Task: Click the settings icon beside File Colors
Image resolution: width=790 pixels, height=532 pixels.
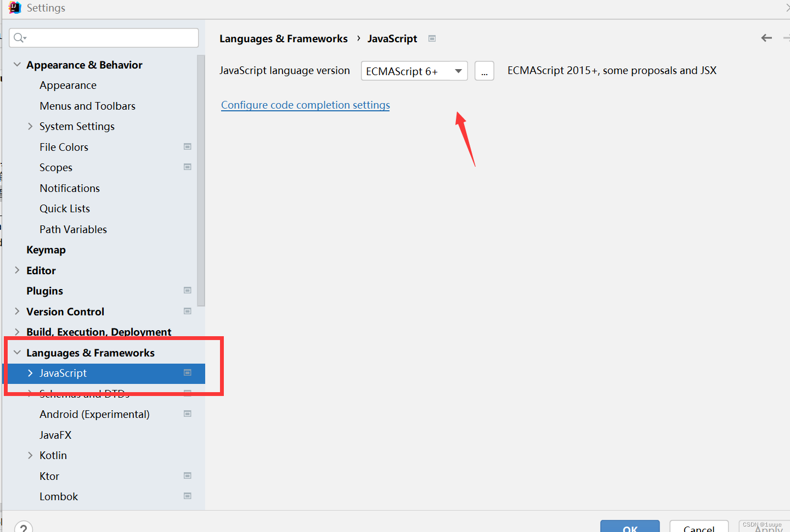Action: (187, 146)
